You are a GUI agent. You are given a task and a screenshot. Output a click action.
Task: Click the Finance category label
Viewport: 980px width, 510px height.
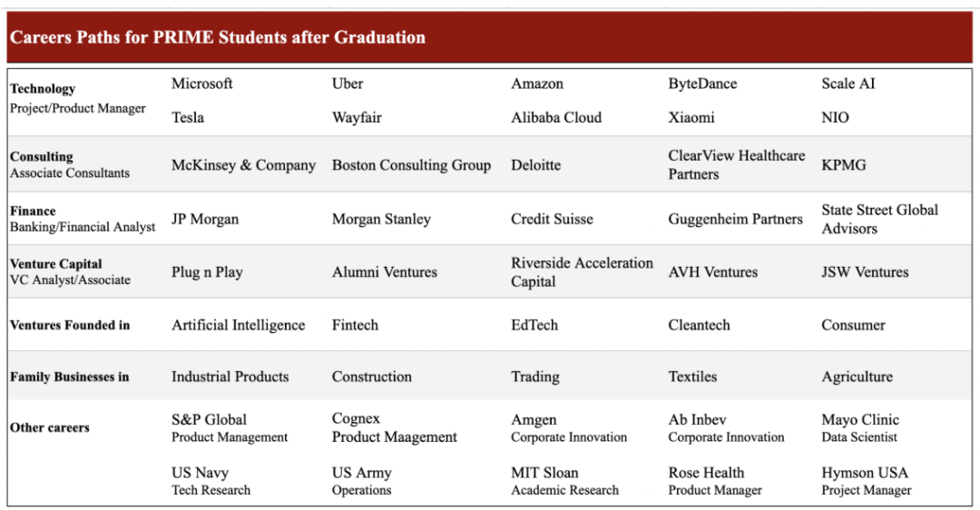pyautogui.click(x=33, y=211)
